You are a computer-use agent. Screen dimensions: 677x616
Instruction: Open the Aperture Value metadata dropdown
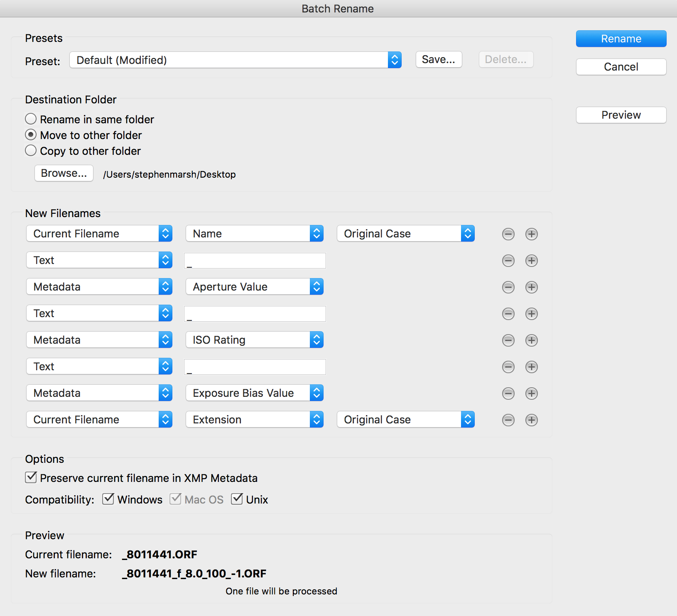point(254,287)
